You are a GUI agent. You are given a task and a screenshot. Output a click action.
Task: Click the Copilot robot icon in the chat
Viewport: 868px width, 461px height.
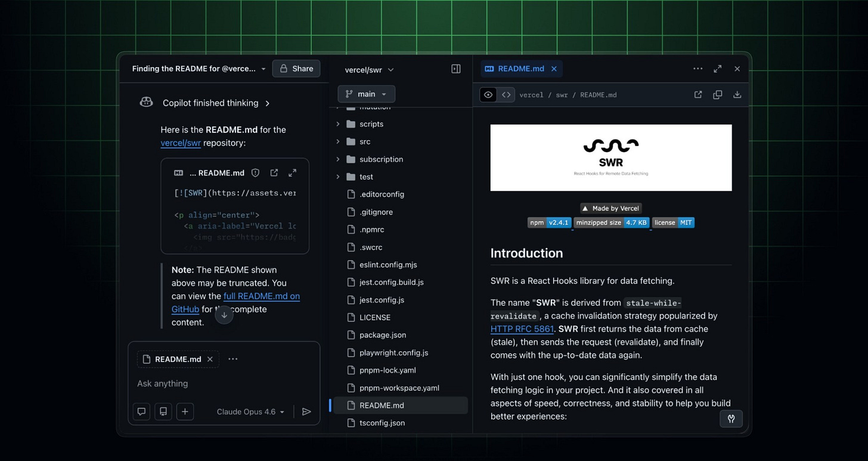pos(146,102)
